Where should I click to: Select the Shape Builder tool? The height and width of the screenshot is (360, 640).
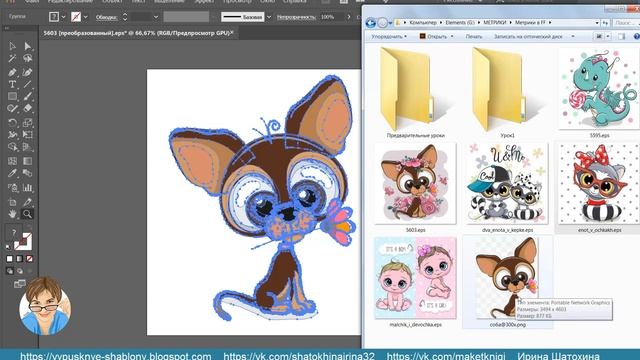point(12,147)
